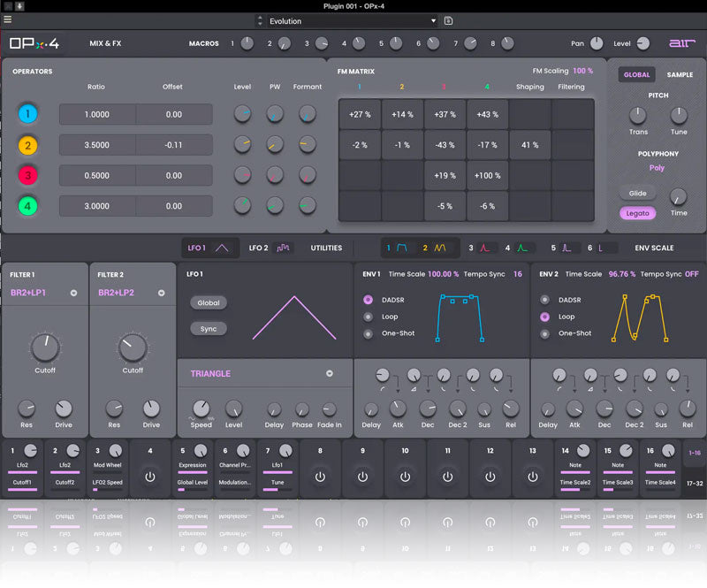Select envelope 5 shape icon
This screenshot has height=588, width=707.
(x=566, y=248)
